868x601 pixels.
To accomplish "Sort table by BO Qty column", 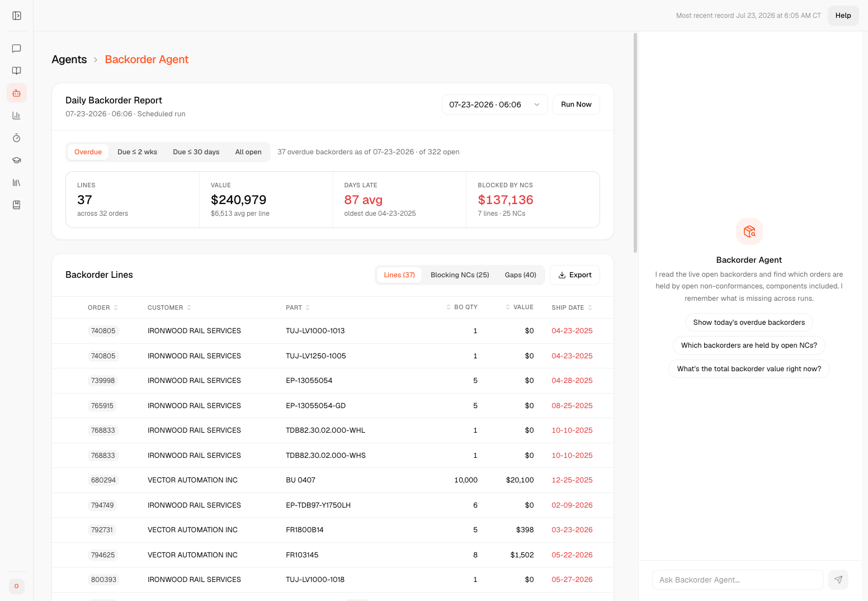I will [x=461, y=307].
